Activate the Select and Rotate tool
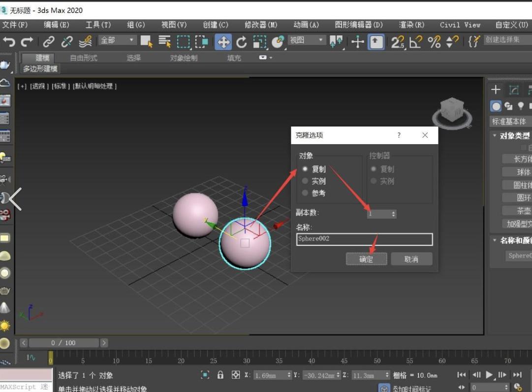The width and height of the screenshot is (532, 392). tap(241, 42)
